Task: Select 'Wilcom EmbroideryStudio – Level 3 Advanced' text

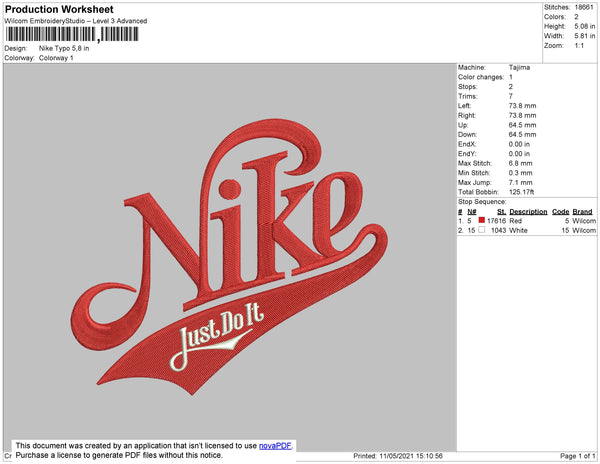Action: click(x=76, y=21)
